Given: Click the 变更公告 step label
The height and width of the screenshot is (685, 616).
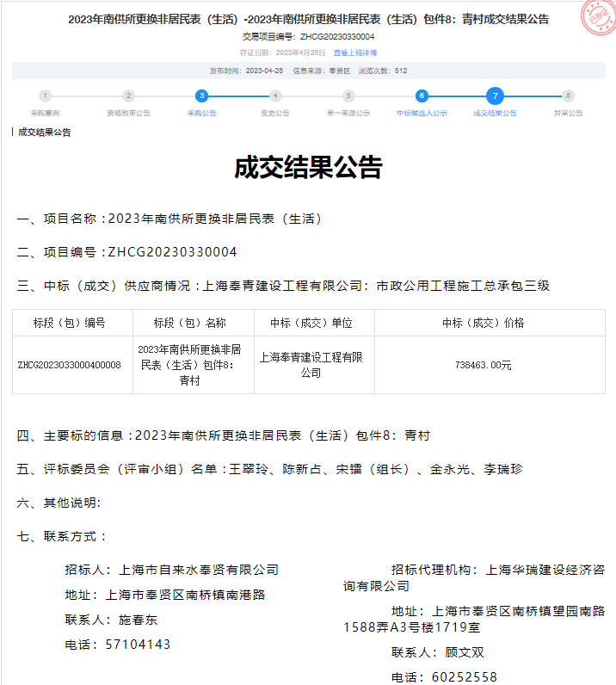Looking at the screenshot, I should point(275,114).
